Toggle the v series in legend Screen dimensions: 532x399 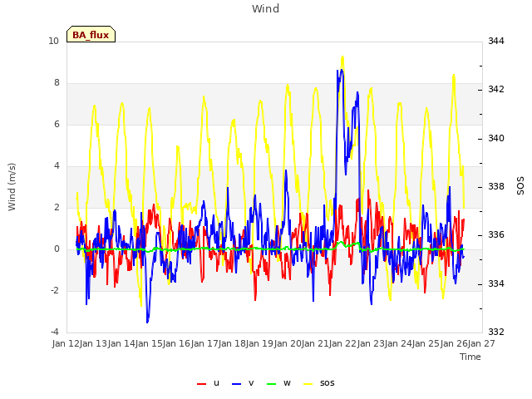click(243, 383)
